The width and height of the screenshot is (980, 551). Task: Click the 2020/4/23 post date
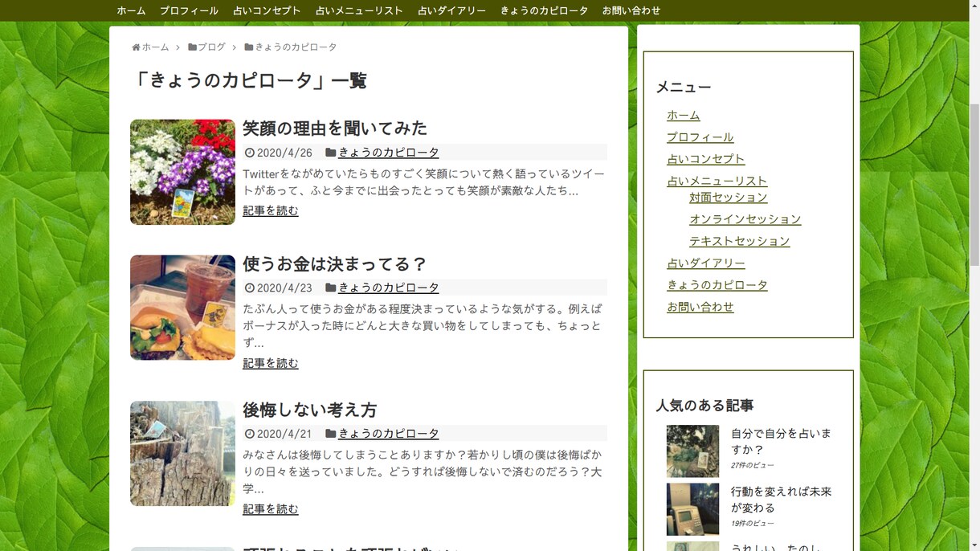tap(284, 288)
